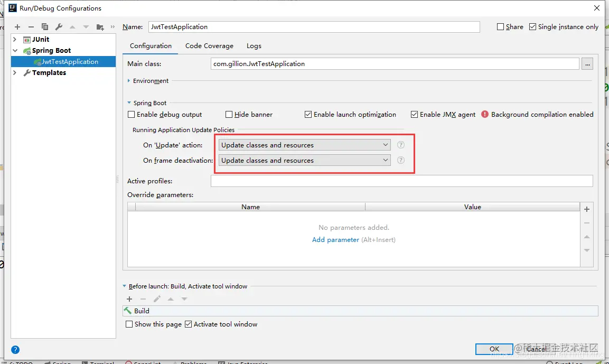Viewport: 609px width, 364px height.
Task: Remove the selected configuration
Action: (31, 27)
